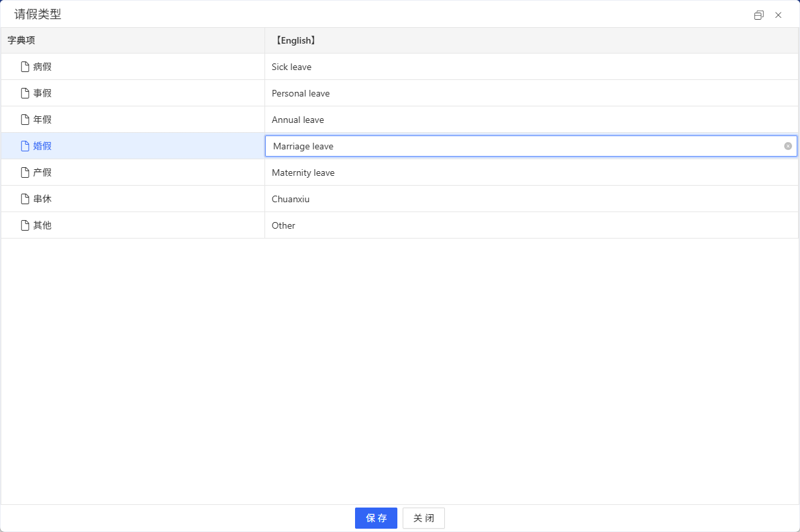This screenshot has height=532, width=800.
Task: Click the file icon beside 其他
Action: [25, 225]
